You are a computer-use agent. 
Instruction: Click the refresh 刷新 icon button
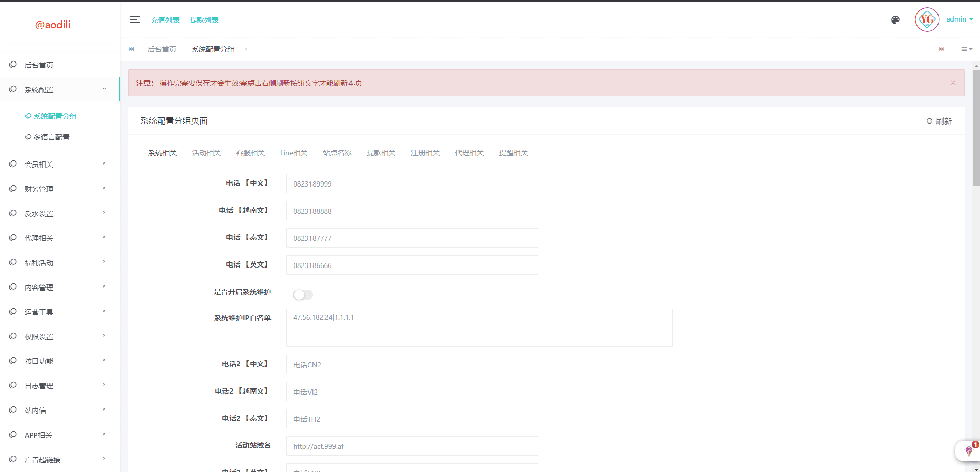[x=939, y=121]
